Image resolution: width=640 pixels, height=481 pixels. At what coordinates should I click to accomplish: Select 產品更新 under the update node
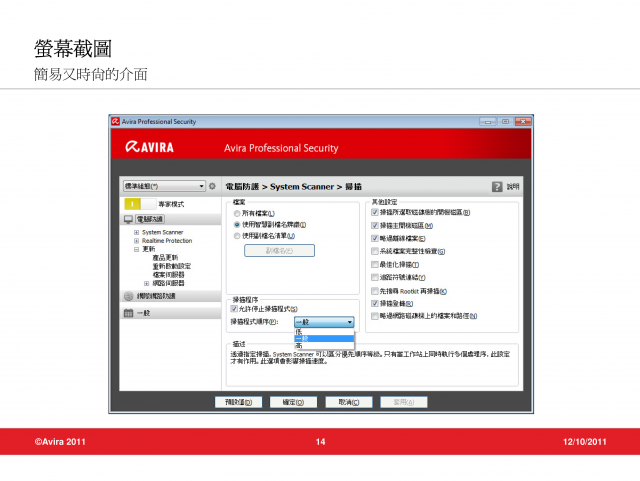point(165,258)
